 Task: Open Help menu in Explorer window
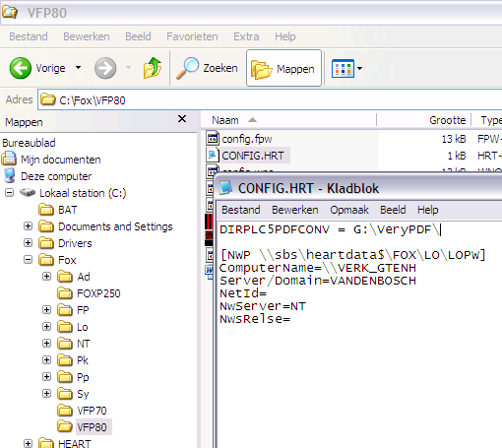click(x=285, y=36)
